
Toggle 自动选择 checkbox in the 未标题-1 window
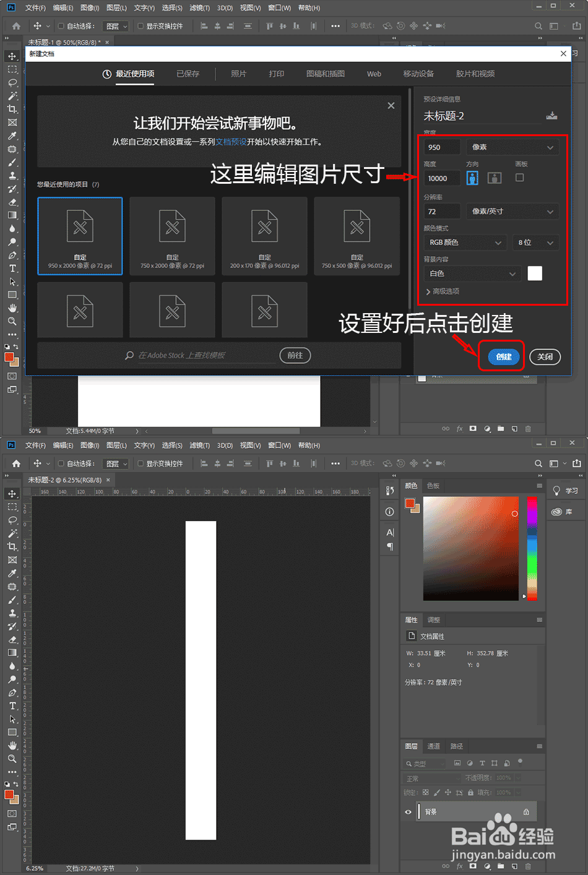tap(61, 26)
